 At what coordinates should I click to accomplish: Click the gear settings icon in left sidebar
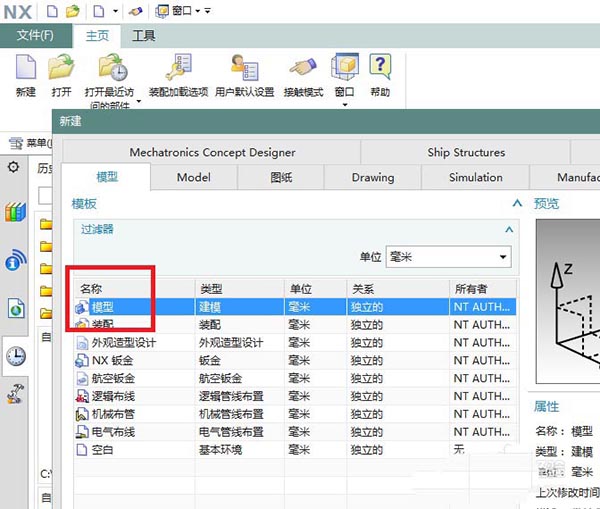[x=13, y=167]
